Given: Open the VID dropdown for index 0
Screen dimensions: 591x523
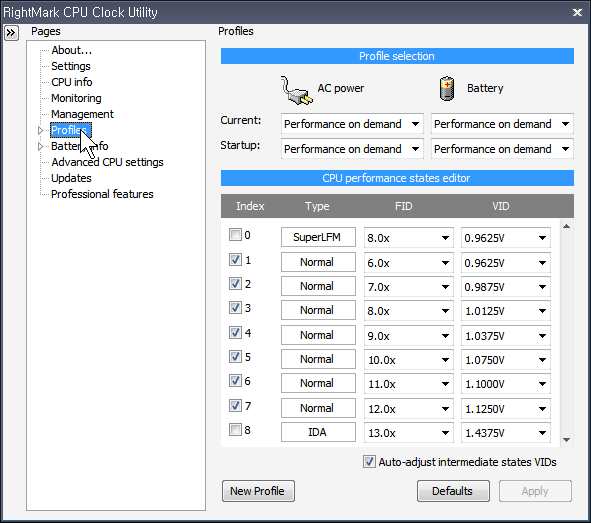Looking at the screenshot, I should click(x=506, y=238).
